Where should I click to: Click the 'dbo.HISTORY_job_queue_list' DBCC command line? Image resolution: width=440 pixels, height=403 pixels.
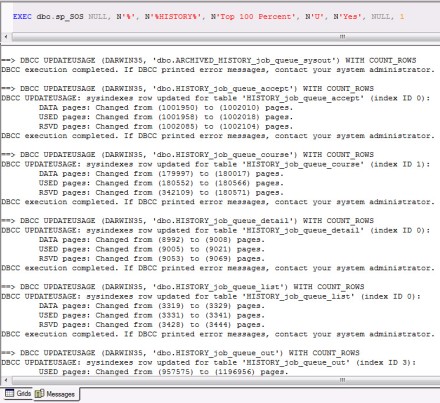coord(183,287)
